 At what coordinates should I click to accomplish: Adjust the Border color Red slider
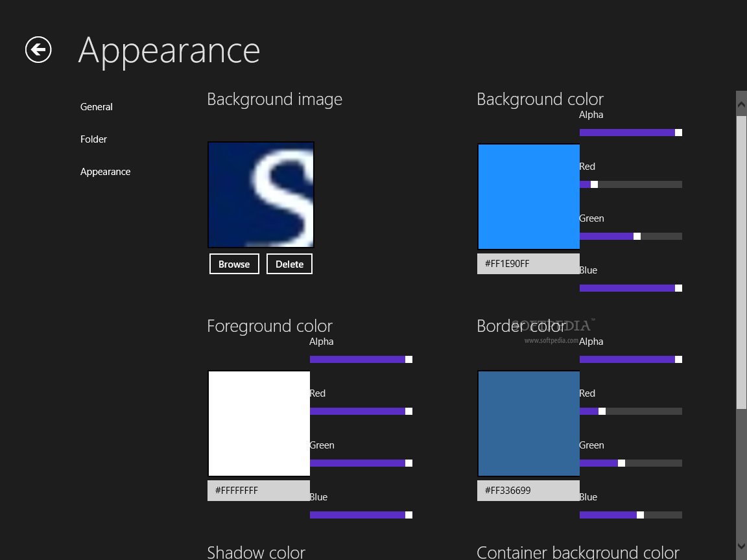[x=631, y=412]
